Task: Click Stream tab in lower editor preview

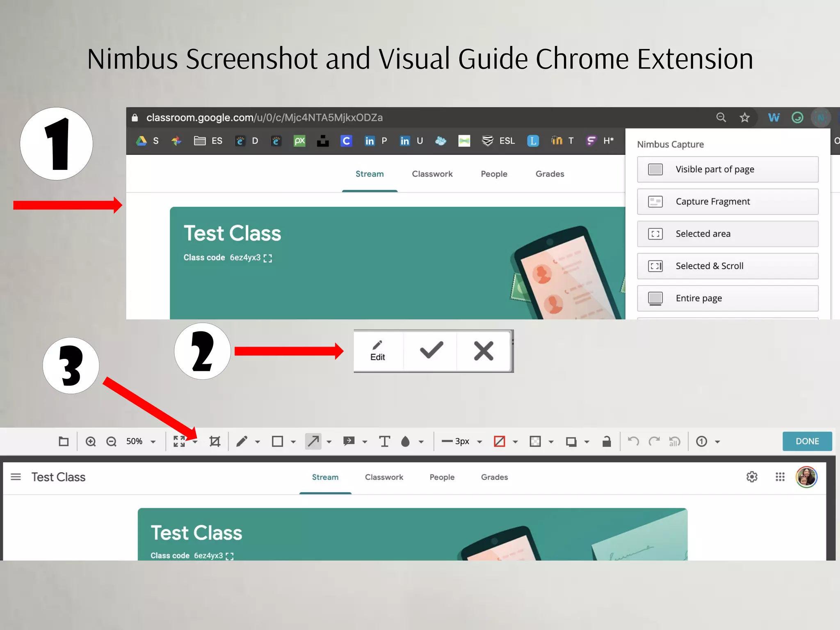Action: (325, 477)
